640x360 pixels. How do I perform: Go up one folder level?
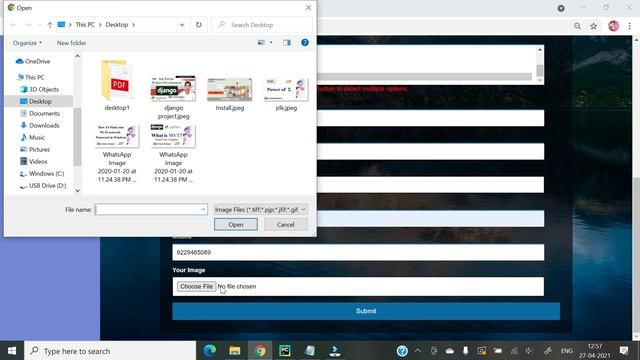[49, 25]
